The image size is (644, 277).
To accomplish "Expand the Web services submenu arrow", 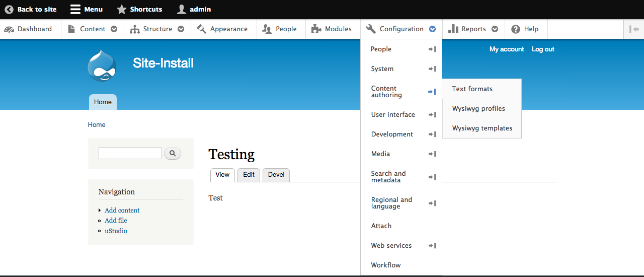I will 432,246.
